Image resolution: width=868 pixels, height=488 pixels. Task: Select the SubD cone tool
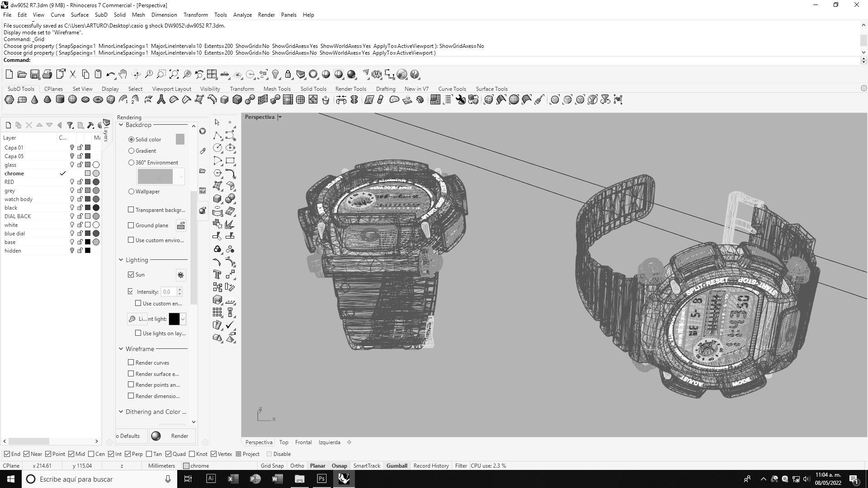click(x=35, y=100)
